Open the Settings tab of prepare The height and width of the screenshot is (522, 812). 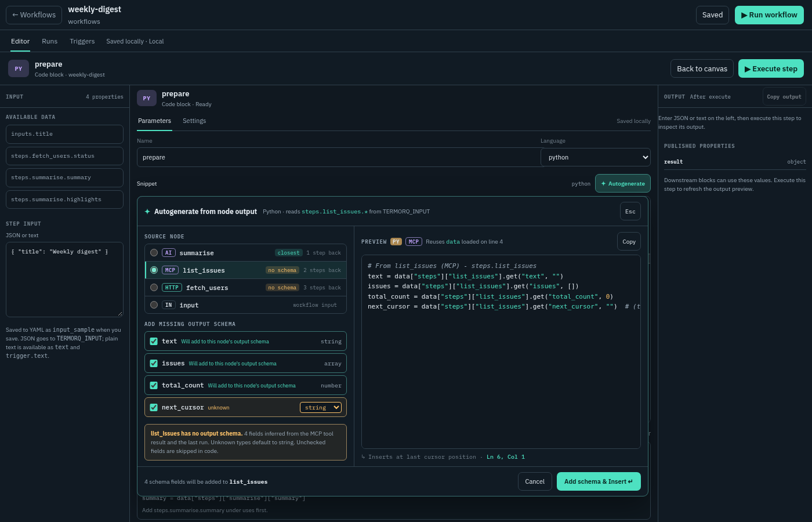(194, 121)
